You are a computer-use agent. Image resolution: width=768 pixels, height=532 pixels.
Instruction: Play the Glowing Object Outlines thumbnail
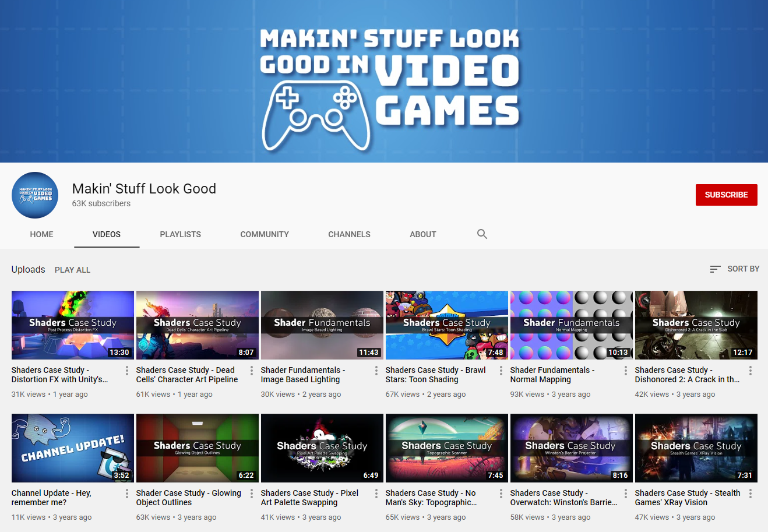[x=198, y=448]
